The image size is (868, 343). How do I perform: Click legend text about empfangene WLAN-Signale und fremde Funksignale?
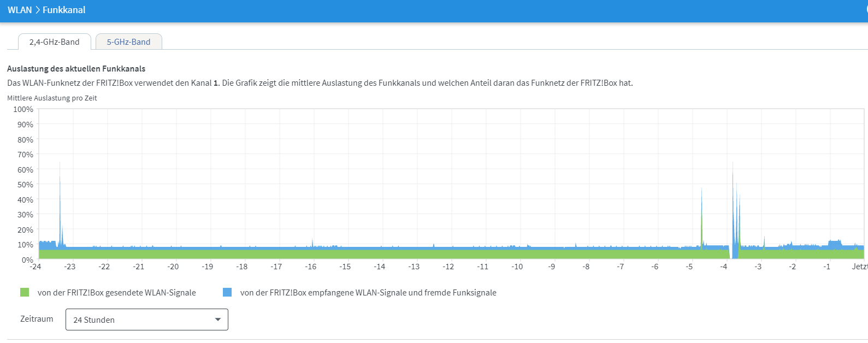[368, 293]
